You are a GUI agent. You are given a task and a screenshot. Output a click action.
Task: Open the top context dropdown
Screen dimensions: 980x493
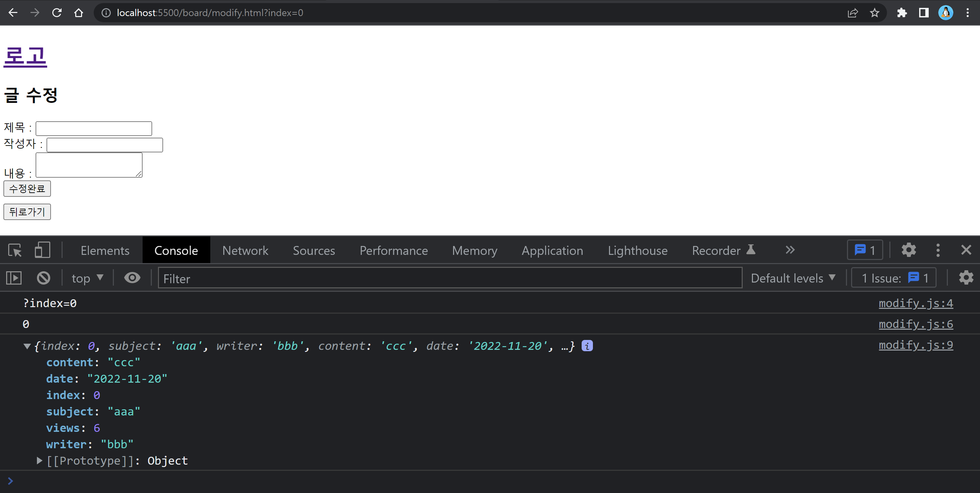87,278
